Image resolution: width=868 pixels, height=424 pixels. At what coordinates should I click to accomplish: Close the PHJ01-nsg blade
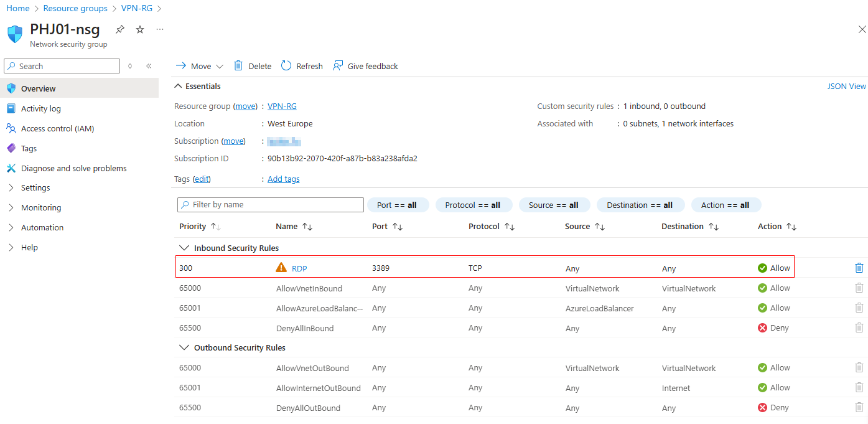pos(862,29)
